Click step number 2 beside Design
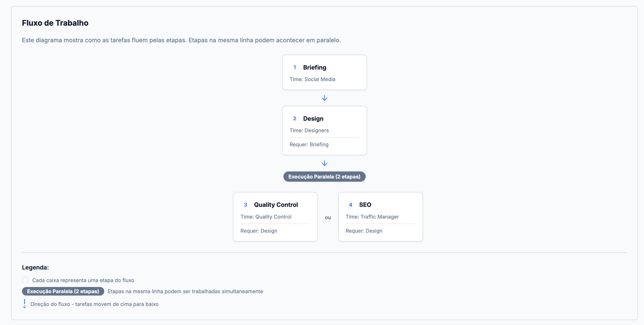 pos(295,119)
